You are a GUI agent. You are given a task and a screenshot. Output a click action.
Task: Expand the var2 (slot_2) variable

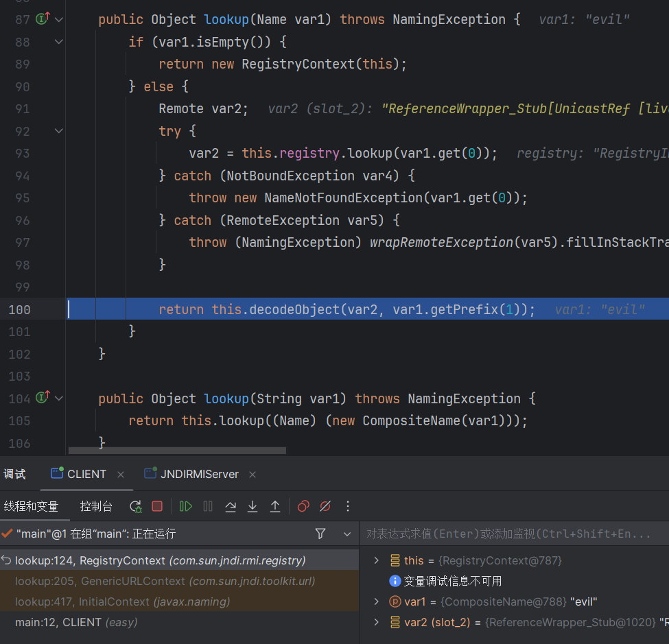point(376,622)
